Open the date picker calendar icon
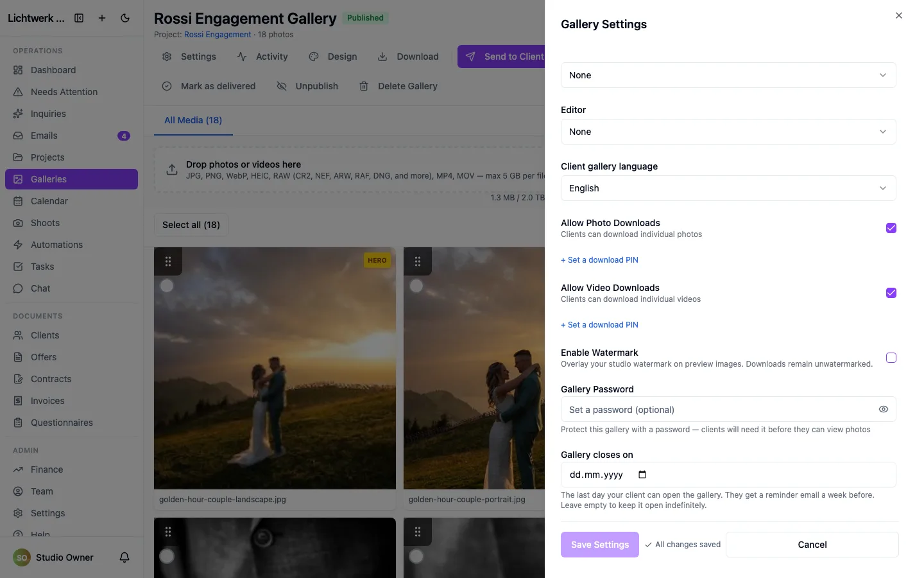Viewport: 924px width, 578px height. tap(642, 475)
